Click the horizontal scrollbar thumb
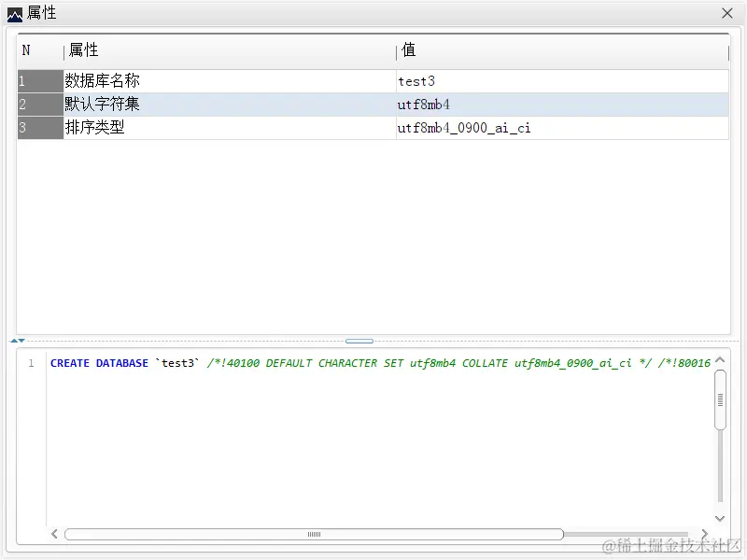The height and width of the screenshot is (560, 747). [x=314, y=534]
